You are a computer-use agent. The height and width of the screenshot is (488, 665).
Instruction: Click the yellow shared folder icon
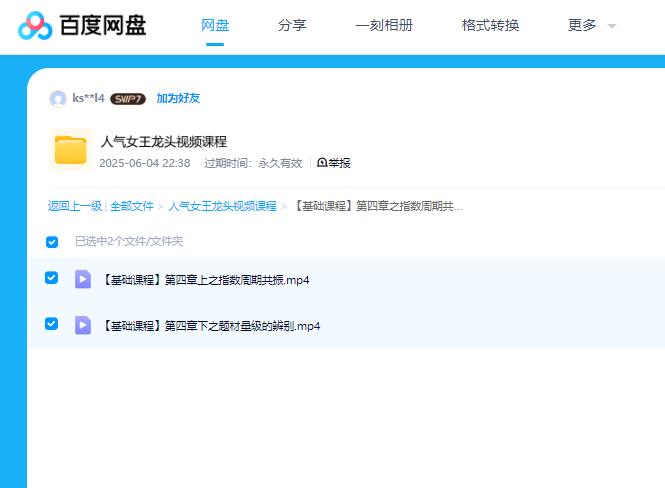click(x=70, y=150)
